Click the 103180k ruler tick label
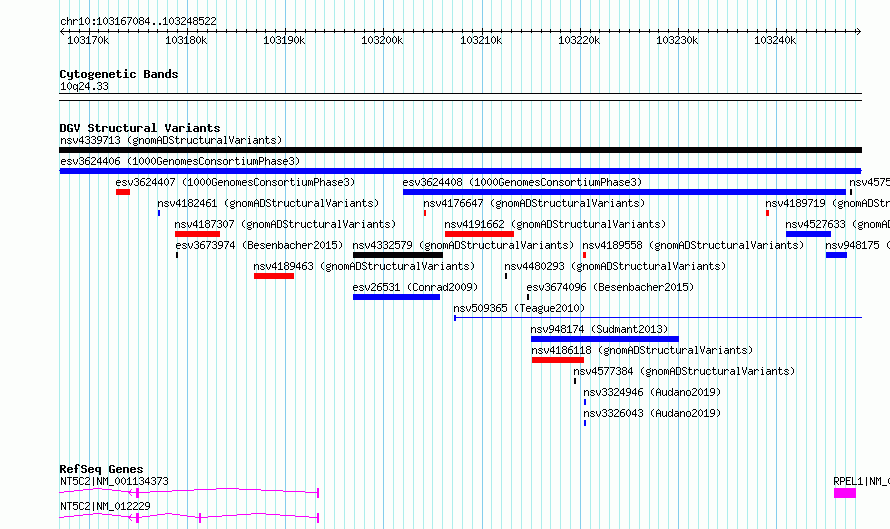The image size is (890, 529). pyautogui.click(x=186, y=40)
